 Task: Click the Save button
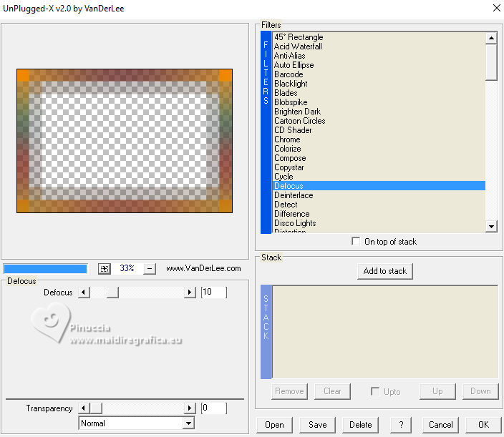tap(318, 425)
